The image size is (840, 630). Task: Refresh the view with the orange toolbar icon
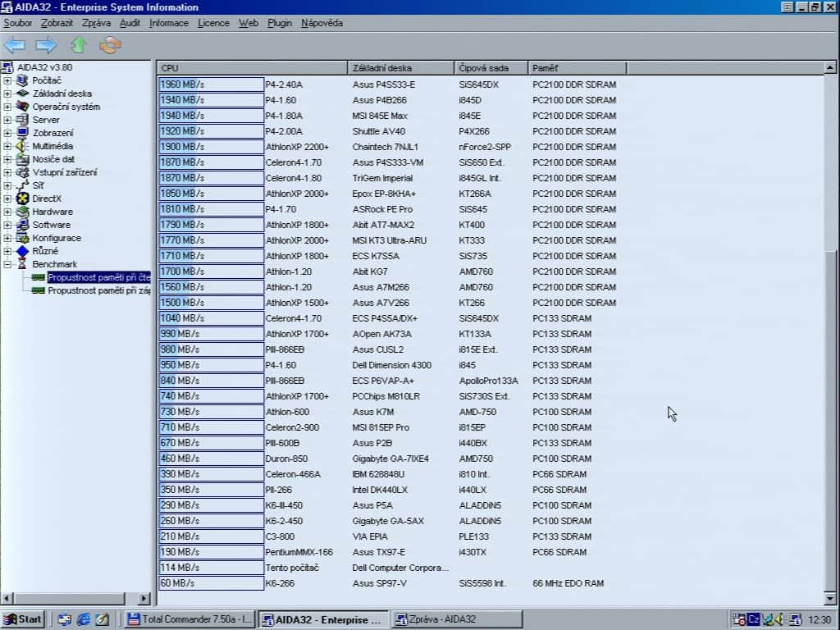click(111, 45)
